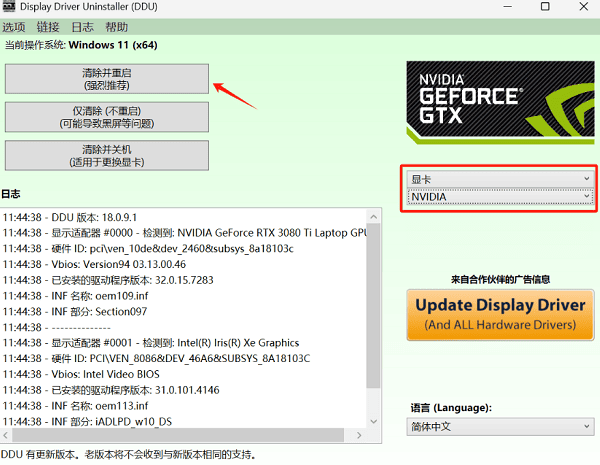600x465 pixels.
Task: Select log line INF 名称: oem113.inf
Action: [x=75, y=405]
